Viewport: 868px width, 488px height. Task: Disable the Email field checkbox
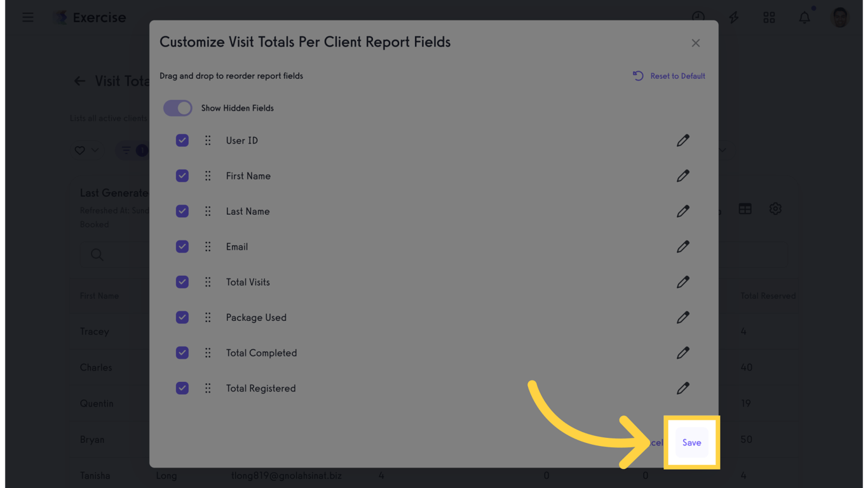(182, 247)
